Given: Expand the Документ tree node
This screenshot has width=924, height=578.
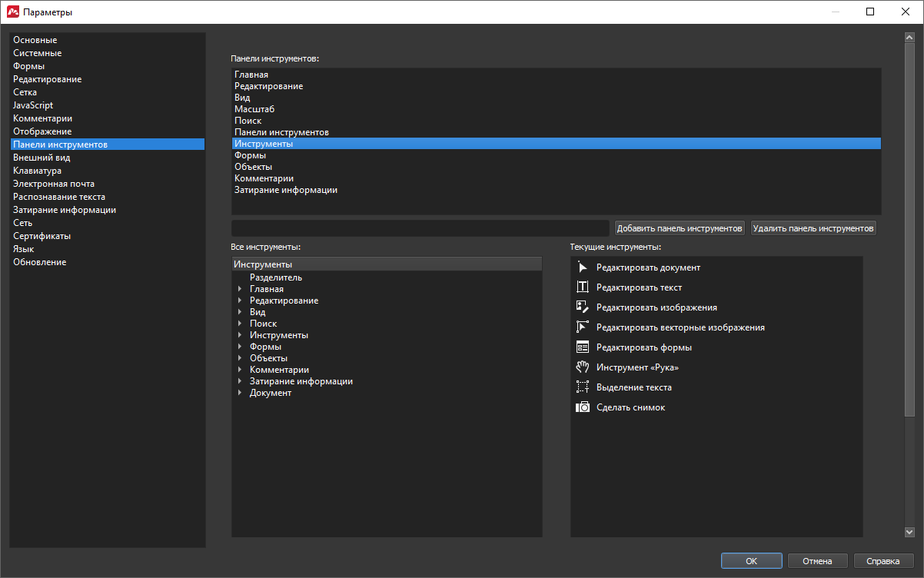Looking at the screenshot, I should pos(240,393).
